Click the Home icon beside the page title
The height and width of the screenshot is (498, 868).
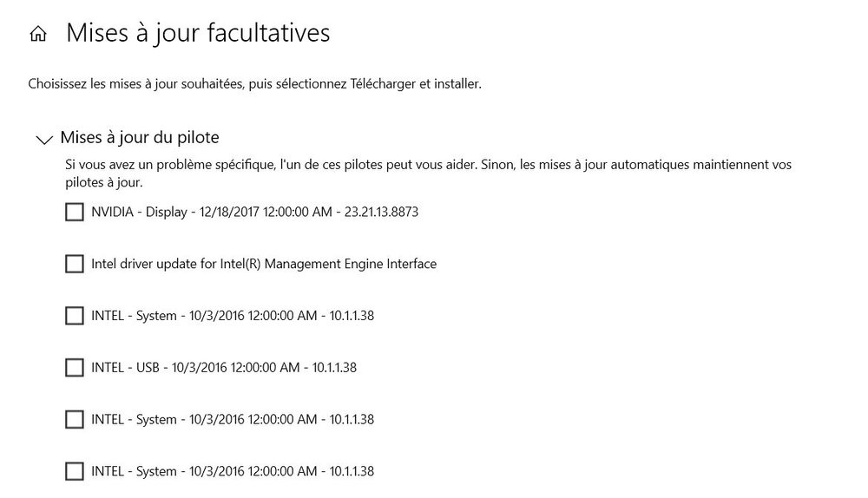(x=37, y=34)
